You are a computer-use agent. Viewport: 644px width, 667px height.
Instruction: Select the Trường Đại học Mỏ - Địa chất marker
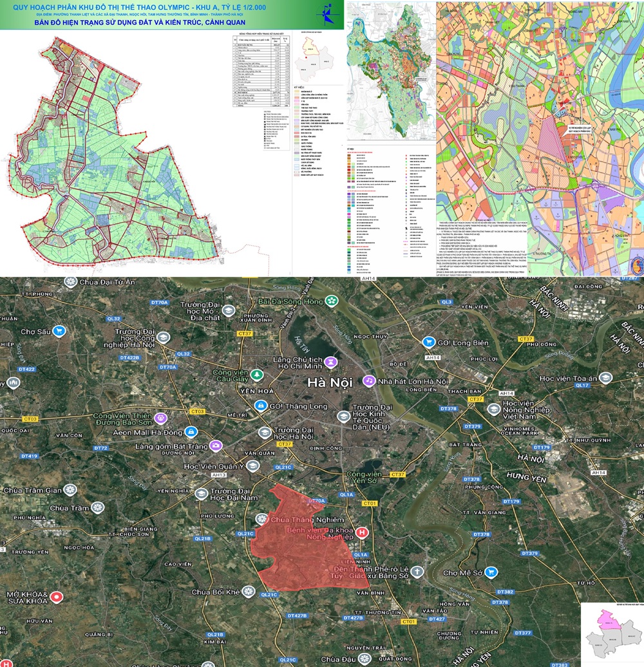[229, 310]
